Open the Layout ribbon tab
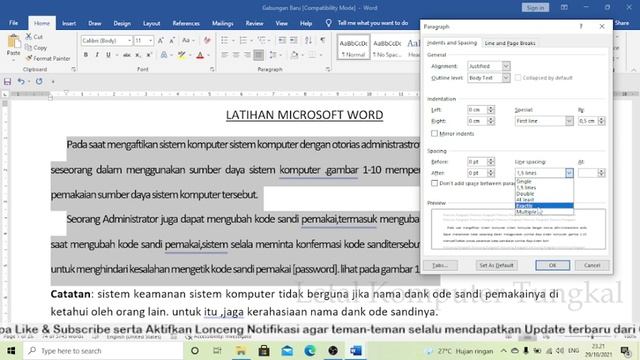Image resolution: width=640 pixels, height=360 pixels. (151, 23)
